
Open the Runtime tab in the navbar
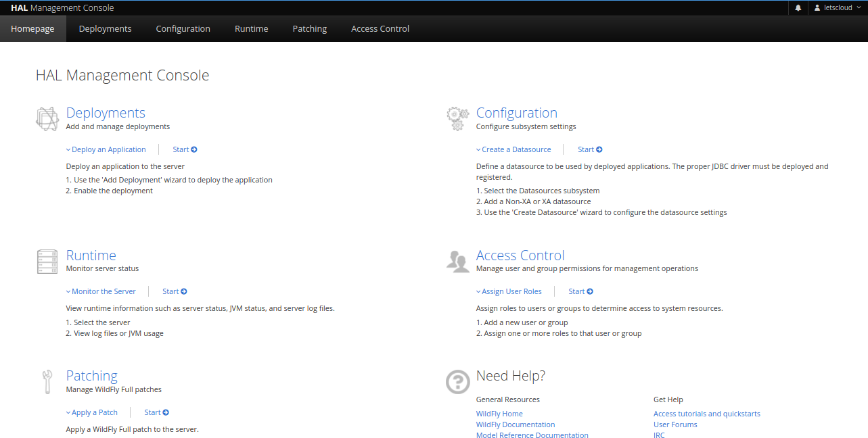(x=251, y=29)
